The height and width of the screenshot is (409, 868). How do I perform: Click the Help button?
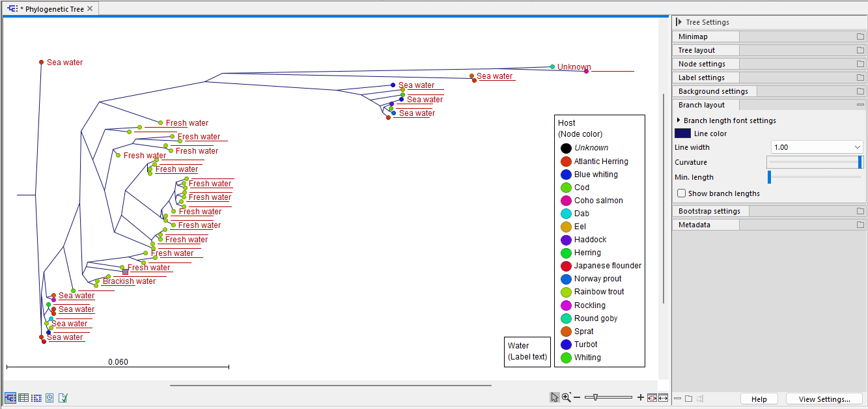[759, 399]
